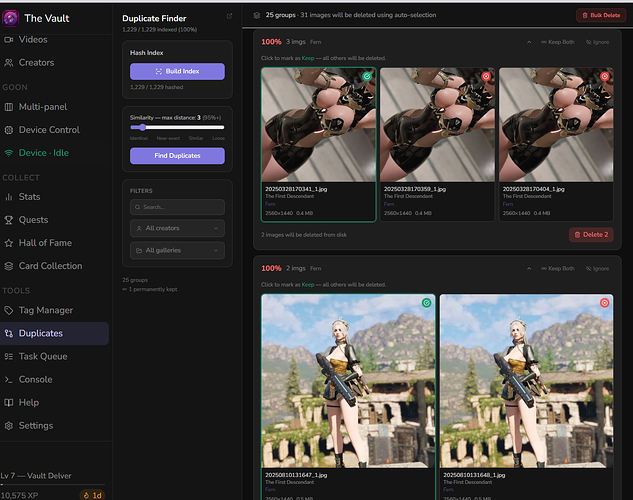The height and width of the screenshot is (500, 633).
Task: Click the groups stack icon in header
Action: tap(256, 15)
